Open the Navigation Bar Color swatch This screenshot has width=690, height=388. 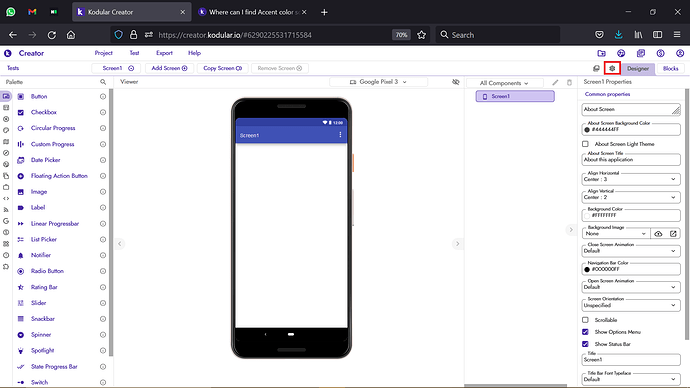(587, 269)
